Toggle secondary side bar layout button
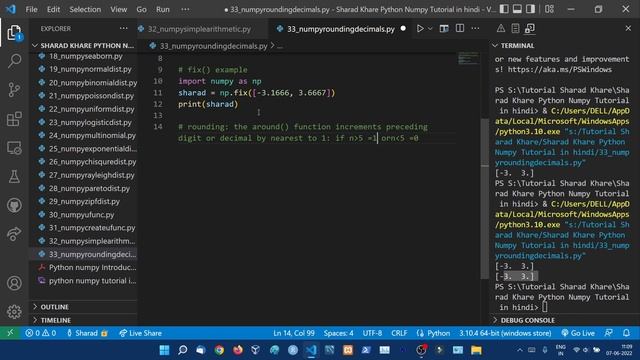Screen dimensions: 640x360 [530, 9]
